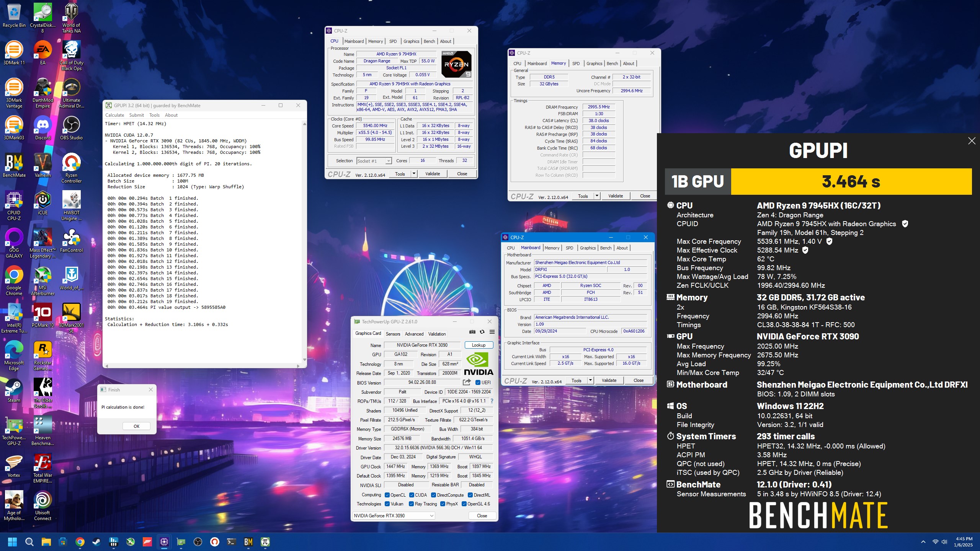Toggle DirectCompute checkbox in GPU-Z
Screen dimensions: 980x551
click(433, 495)
